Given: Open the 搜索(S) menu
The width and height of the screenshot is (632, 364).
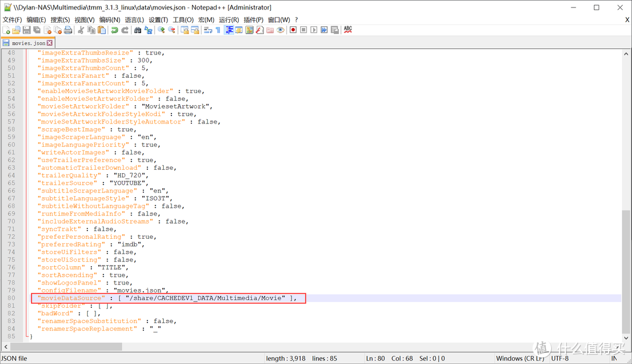Looking at the screenshot, I should click(x=60, y=20).
